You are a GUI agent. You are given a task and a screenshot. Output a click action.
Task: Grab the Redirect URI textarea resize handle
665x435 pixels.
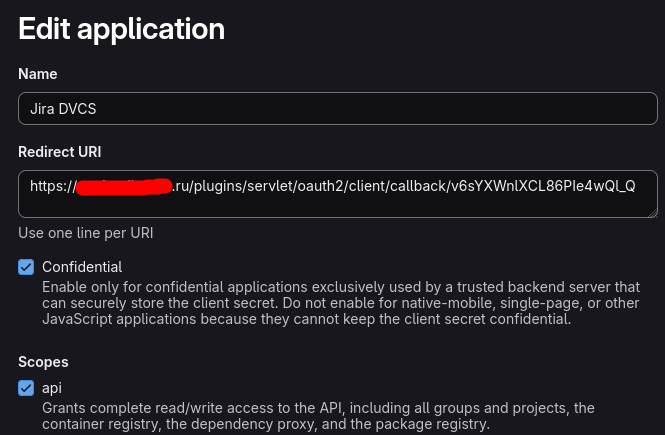click(652, 212)
